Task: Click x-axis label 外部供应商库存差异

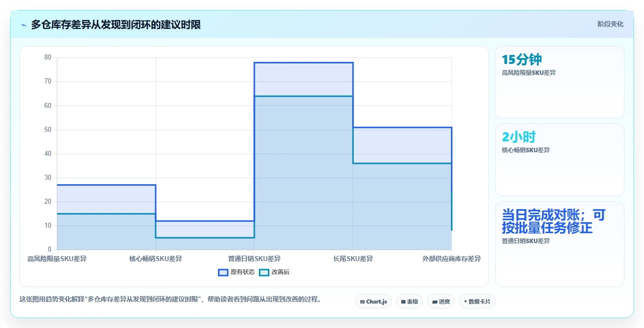Action: coord(451,259)
